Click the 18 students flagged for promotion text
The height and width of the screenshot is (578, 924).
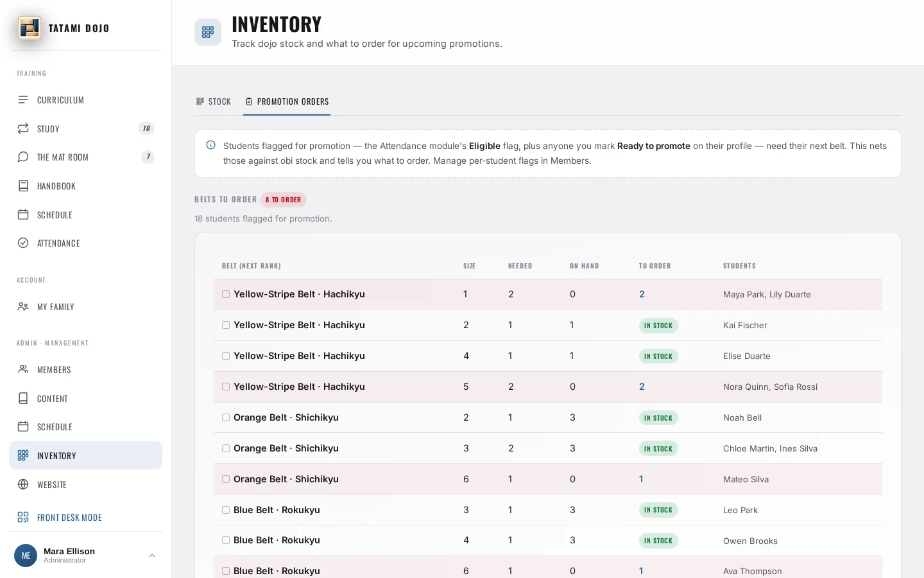click(x=263, y=218)
